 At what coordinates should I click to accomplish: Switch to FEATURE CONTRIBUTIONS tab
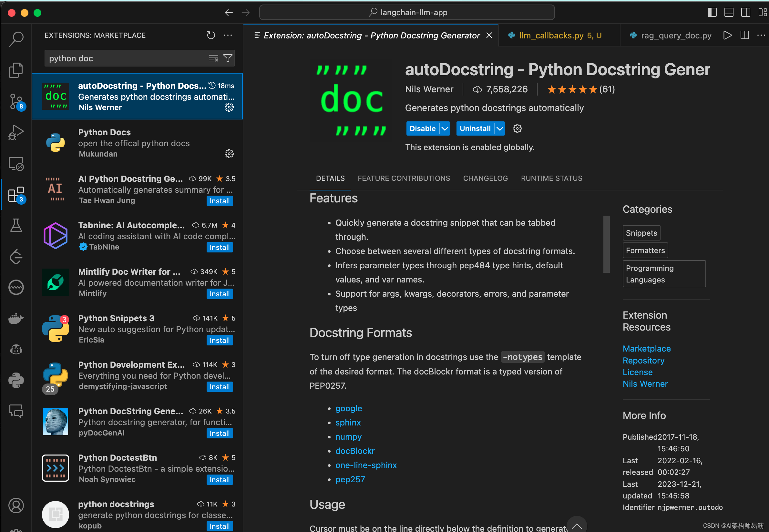pyautogui.click(x=404, y=178)
